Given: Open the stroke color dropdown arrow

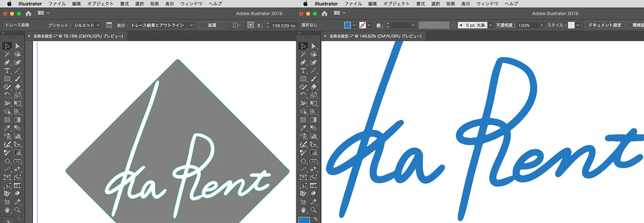Looking at the screenshot, I should click(x=369, y=25).
